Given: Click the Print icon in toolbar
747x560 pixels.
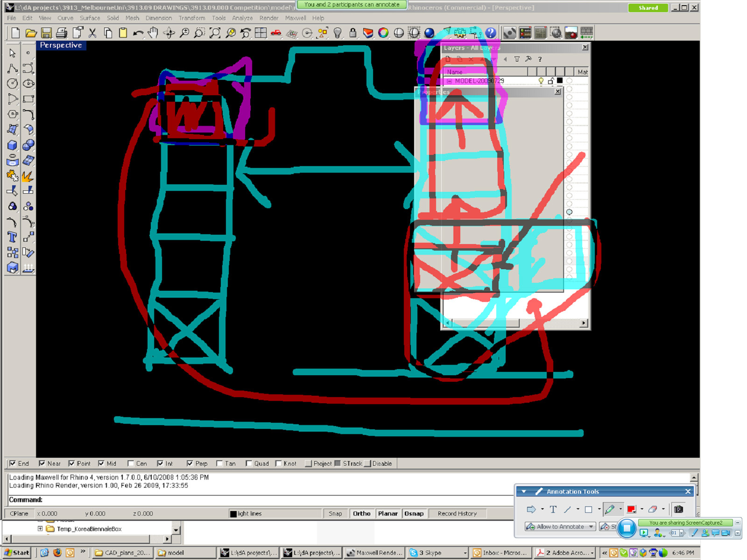Looking at the screenshot, I should (x=62, y=33).
